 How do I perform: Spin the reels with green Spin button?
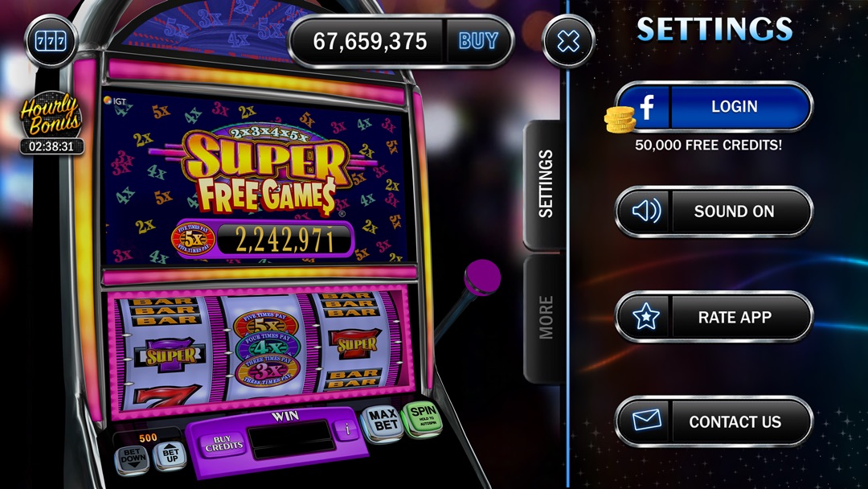point(424,419)
